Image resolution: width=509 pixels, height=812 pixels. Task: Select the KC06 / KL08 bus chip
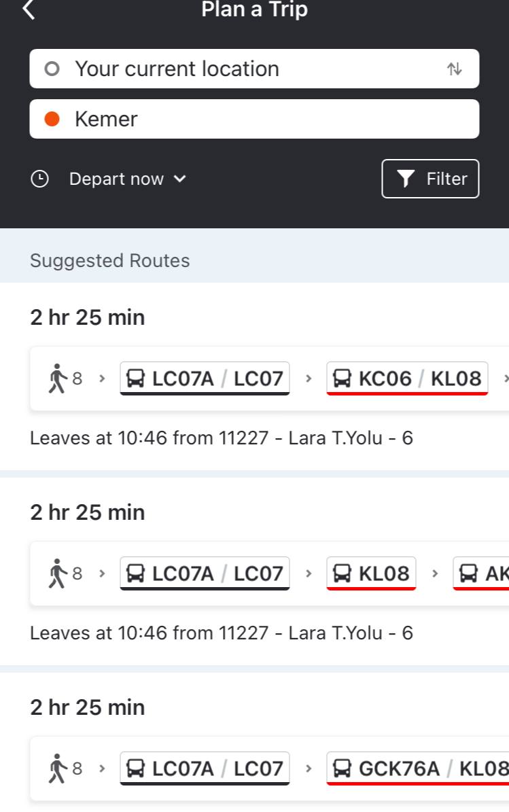(408, 378)
